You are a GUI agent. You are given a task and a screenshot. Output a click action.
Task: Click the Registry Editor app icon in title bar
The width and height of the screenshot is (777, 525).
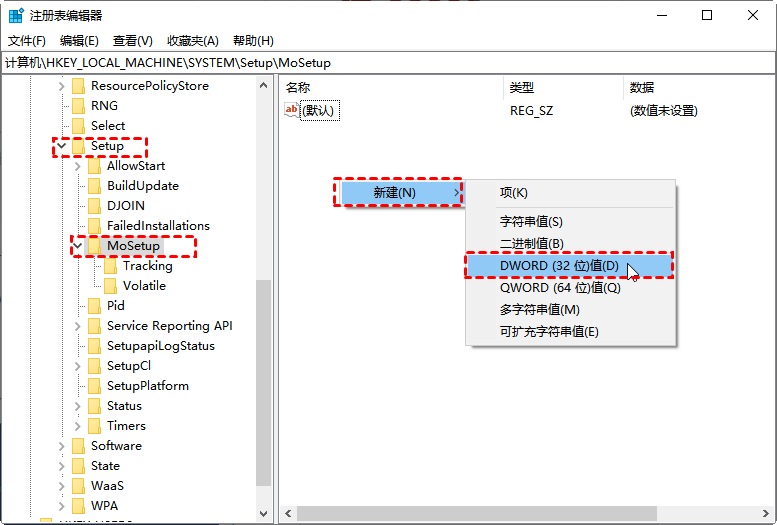[17, 15]
